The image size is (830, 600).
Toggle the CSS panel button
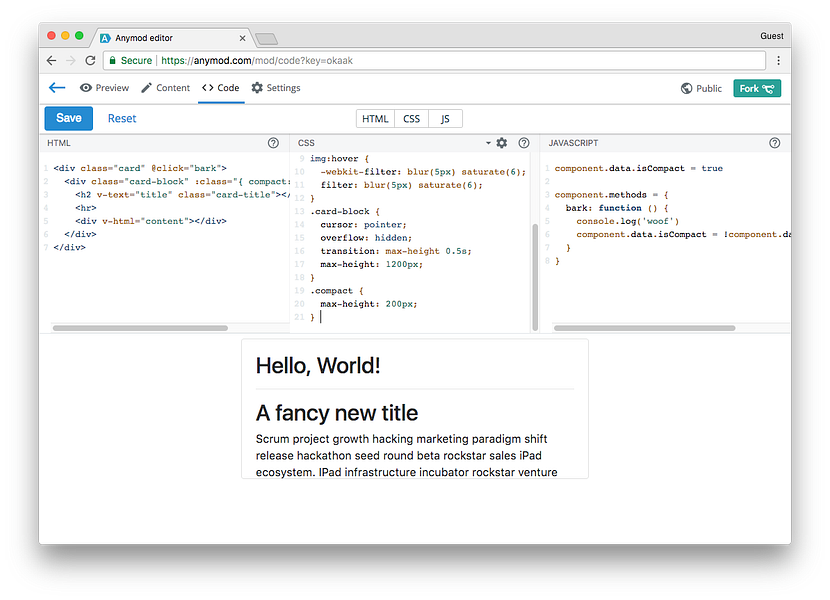pyautogui.click(x=411, y=119)
